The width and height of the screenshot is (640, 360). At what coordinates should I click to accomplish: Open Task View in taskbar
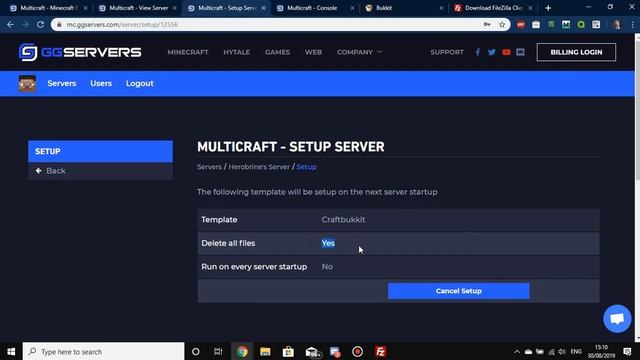point(218,351)
